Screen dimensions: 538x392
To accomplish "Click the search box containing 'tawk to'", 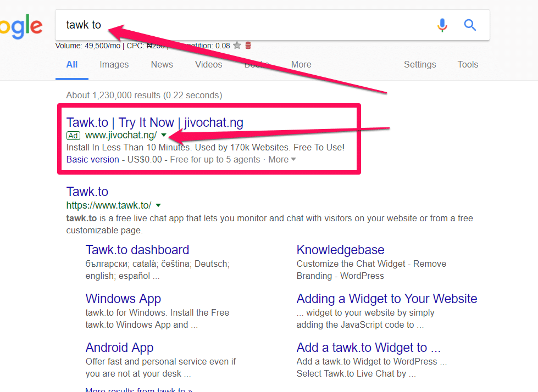I will pos(273,25).
